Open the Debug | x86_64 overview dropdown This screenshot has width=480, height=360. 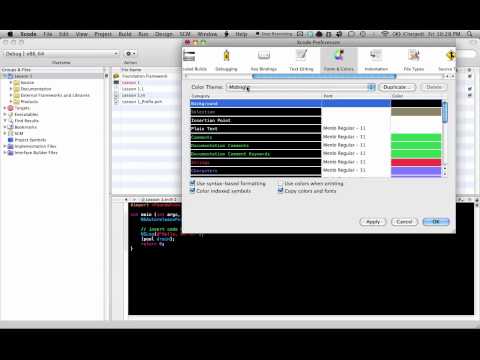pyautogui.click(x=61, y=54)
